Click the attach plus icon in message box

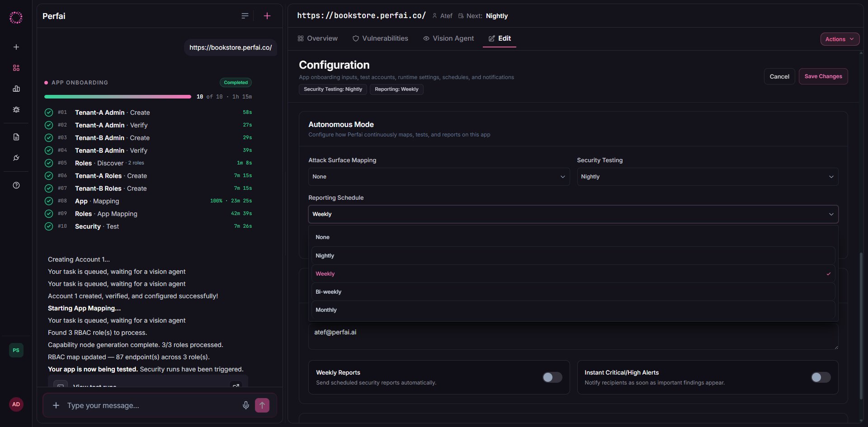pyautogui.click(x=56, y=405)
